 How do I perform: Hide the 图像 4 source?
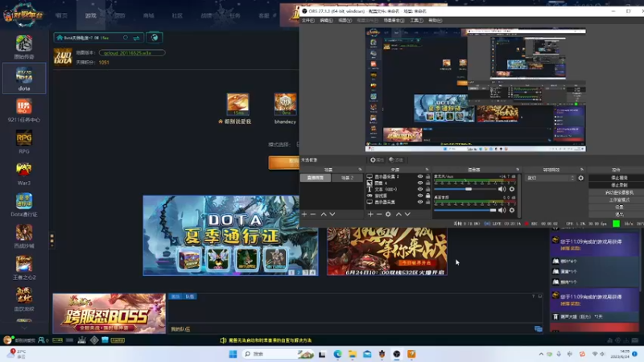(x=420, y=183)
